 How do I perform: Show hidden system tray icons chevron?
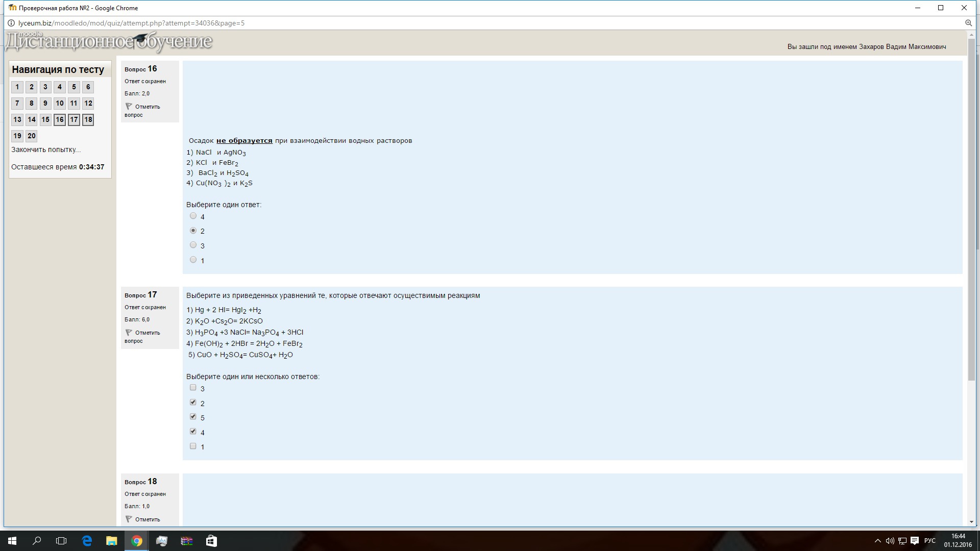pos(877,541)
